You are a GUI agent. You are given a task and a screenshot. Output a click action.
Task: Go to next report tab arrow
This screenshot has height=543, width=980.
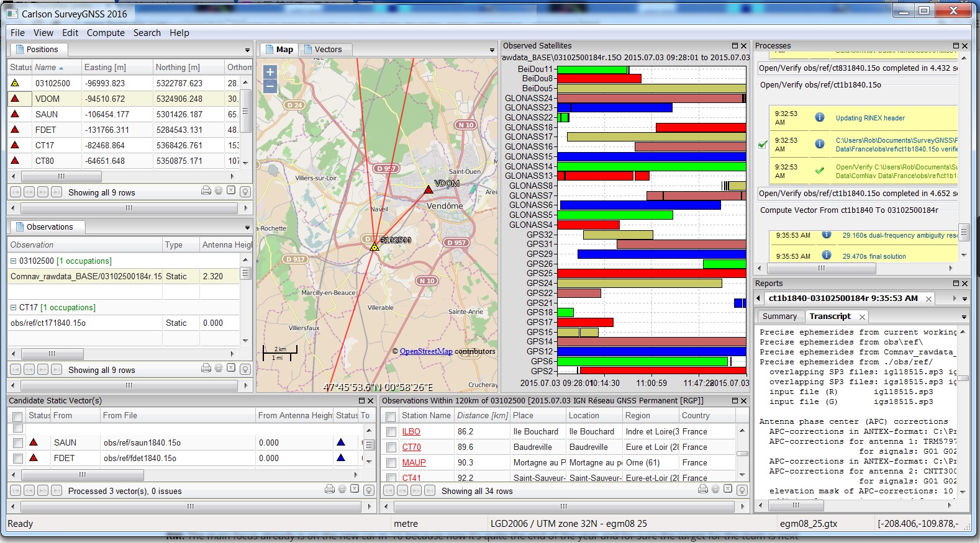pyautogui.click(x=955, y=298)
